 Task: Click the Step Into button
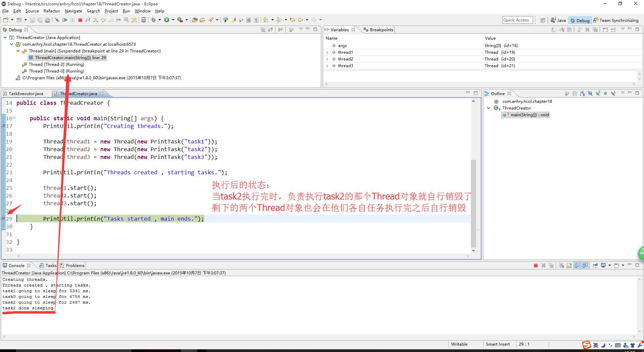click(96, 20)
